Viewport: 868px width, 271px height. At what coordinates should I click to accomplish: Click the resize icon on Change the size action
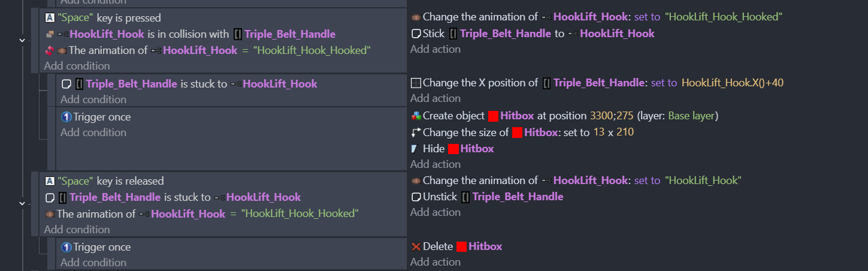[x=416, y=132]
